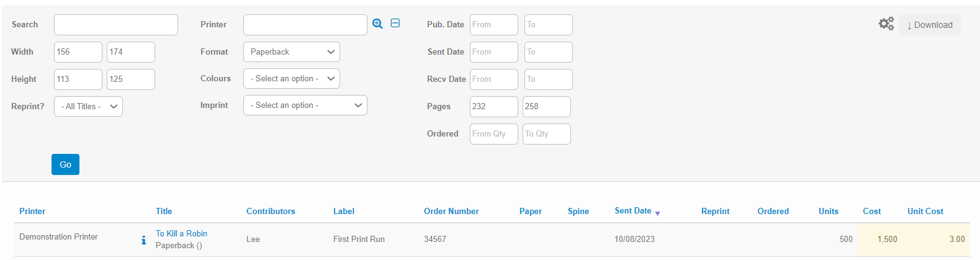Expand the Colours select option dropdown

click(291, 79)
